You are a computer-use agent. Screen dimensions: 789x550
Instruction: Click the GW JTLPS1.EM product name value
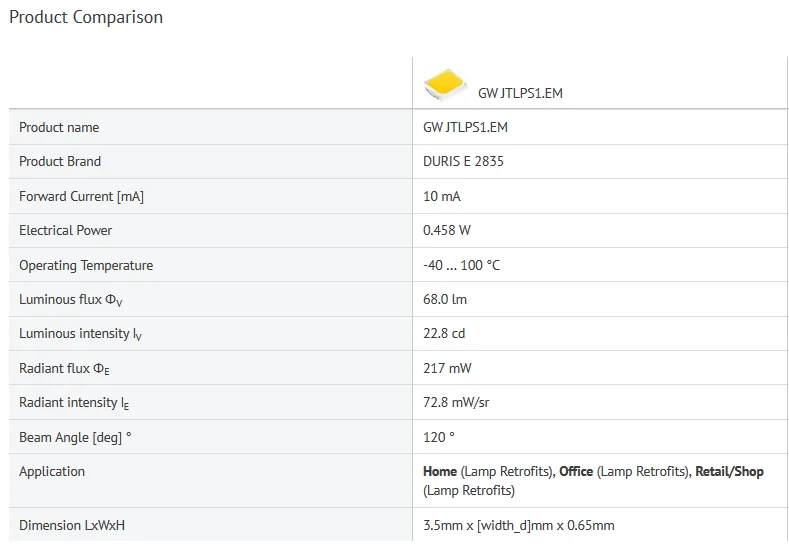click(465, 127)
